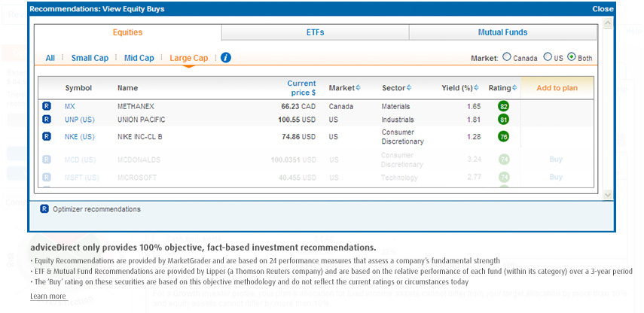
Task: Click the green 81 rating badge for Union Pacific
Action: (503, 120)
